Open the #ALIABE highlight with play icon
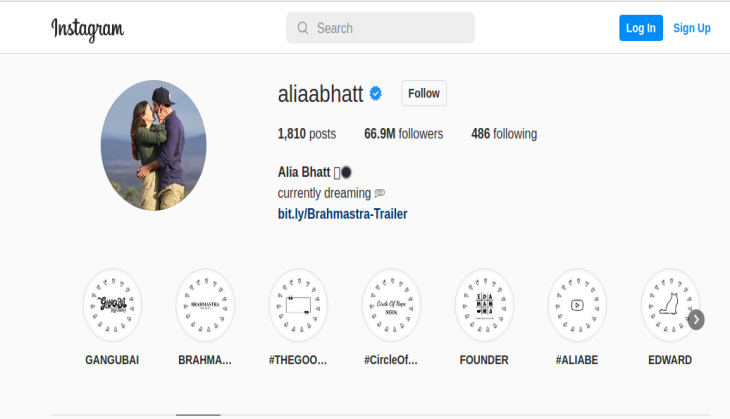Image resolution: width=730 pixels, height=419 pixels. [x=577, y=305]
